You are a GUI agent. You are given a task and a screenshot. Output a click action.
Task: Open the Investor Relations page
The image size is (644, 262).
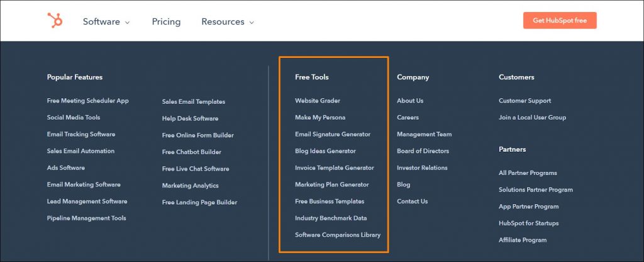(x=422, y=168)
